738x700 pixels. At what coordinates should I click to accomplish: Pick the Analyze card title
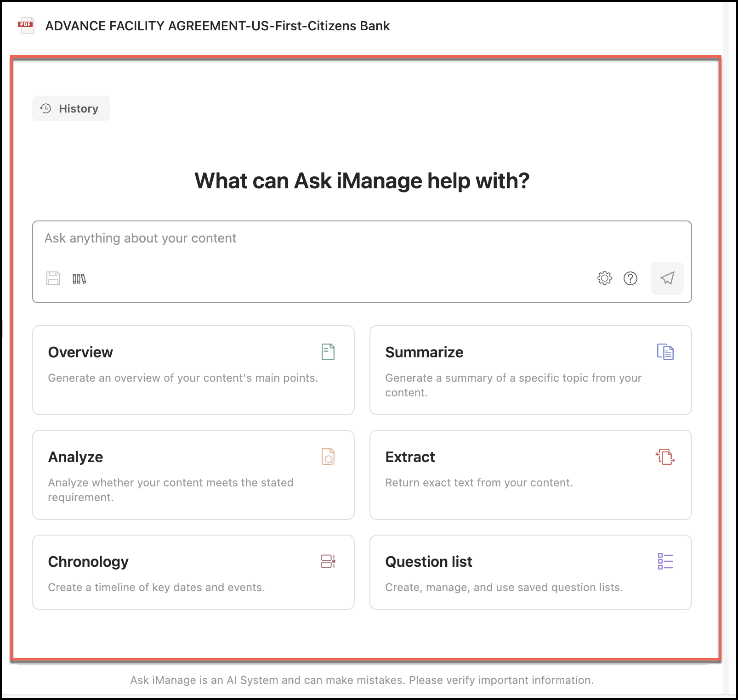[76, 457]
